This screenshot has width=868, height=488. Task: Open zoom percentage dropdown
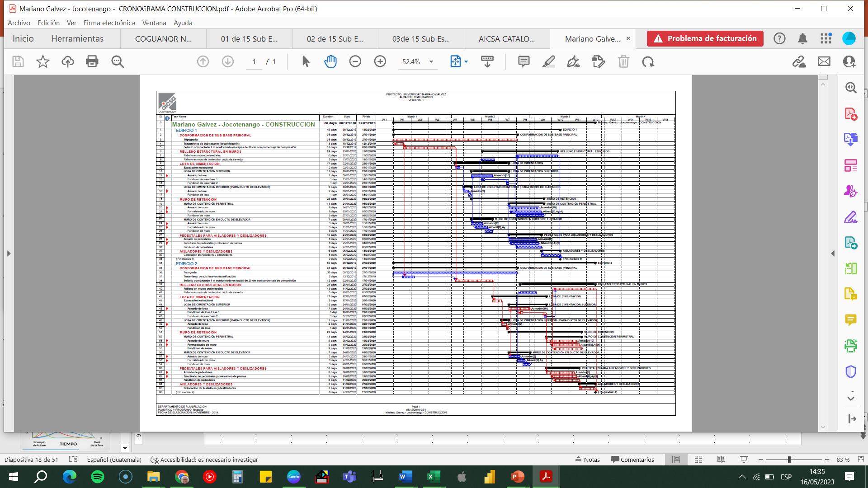[x=431, y=62]
